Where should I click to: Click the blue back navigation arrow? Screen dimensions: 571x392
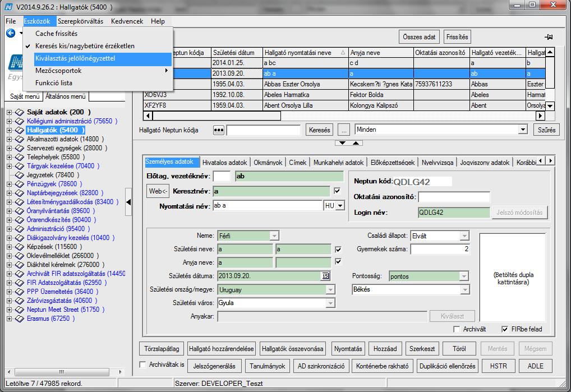coord(11,34)
